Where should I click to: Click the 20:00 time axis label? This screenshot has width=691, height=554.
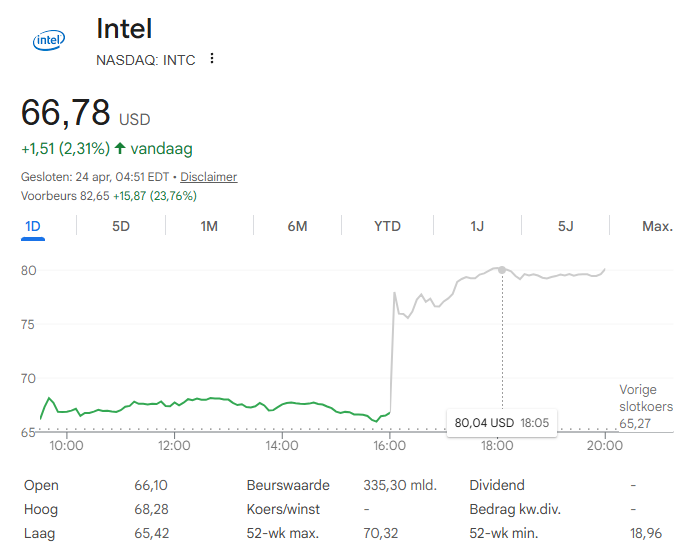(605, 446)
